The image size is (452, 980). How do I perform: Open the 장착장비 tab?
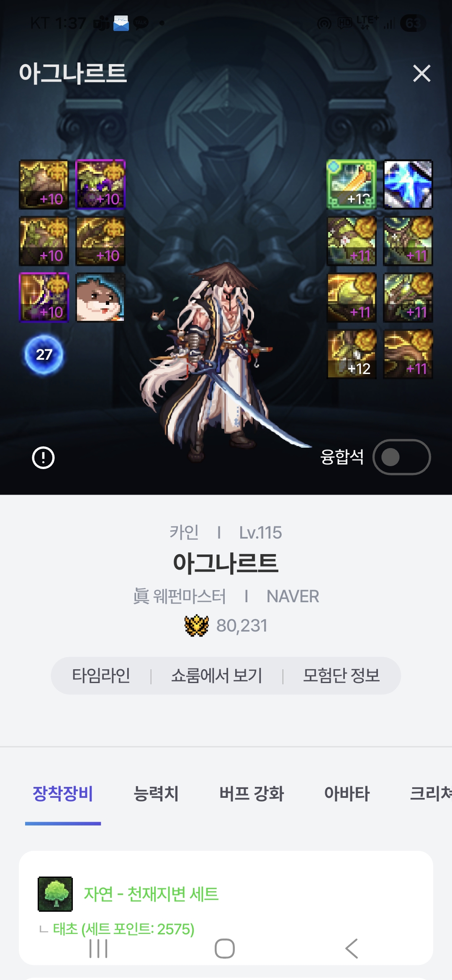pyautogui.click(x=63, y=794)
